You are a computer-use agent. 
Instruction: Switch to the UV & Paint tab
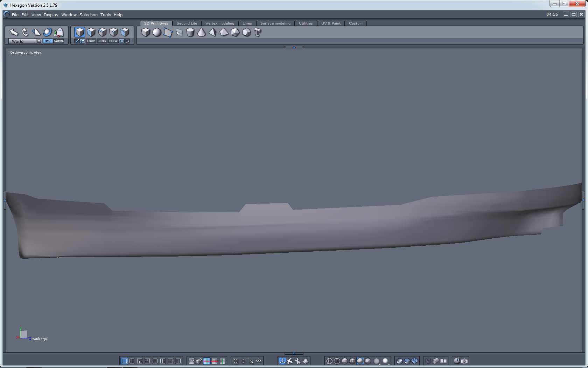click(331, 23)
